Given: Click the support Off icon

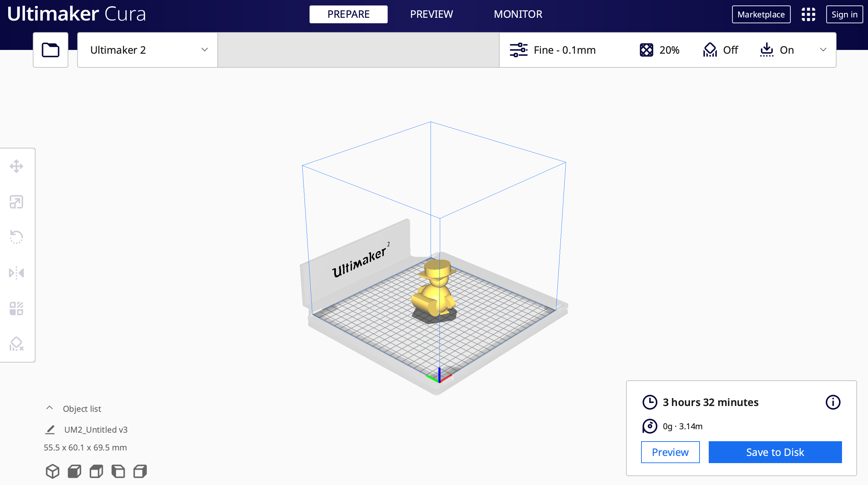Looking at the screenshot, I should click(x=710, y=50).
